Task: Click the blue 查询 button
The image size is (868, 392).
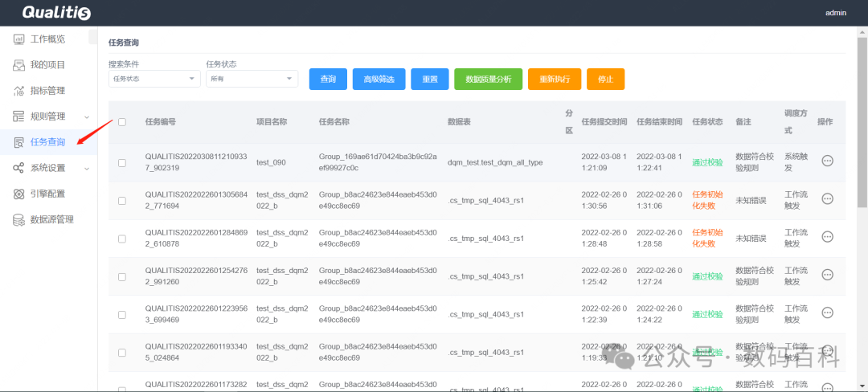Action: click(x=328, y=79)
